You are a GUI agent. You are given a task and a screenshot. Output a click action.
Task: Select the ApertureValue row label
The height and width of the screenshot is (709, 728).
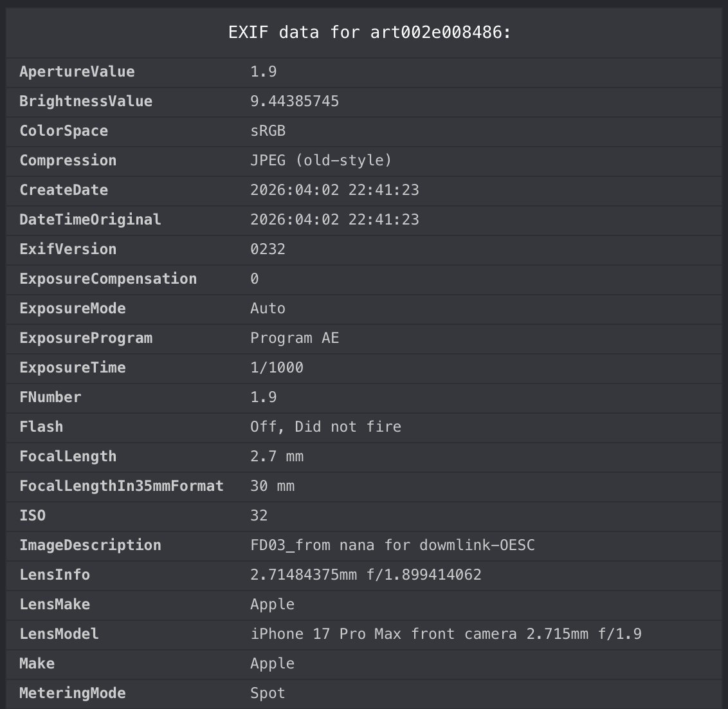pos(77,71)
